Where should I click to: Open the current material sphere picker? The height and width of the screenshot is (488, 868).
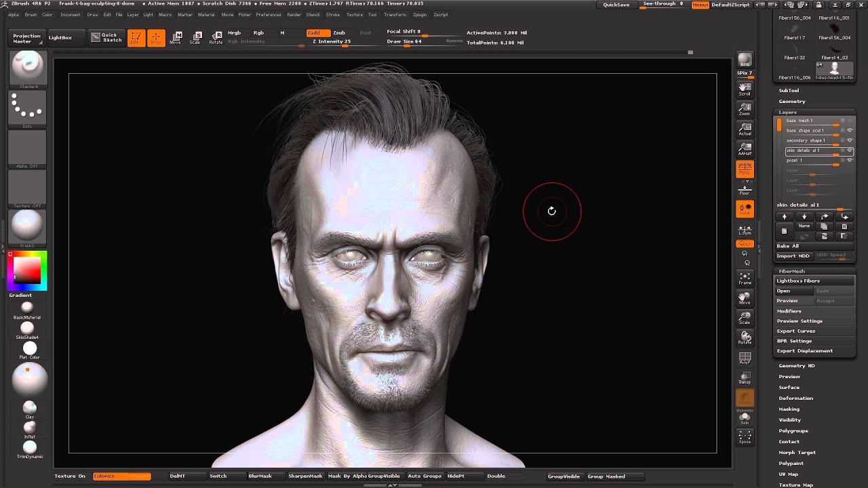(28, 228)
